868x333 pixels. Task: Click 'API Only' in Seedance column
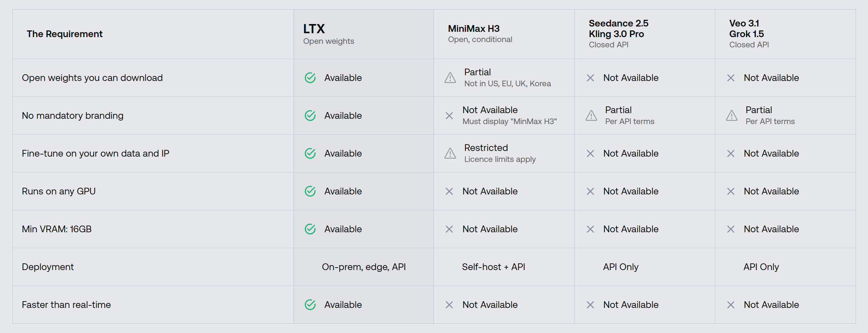(x=621, y=267)
